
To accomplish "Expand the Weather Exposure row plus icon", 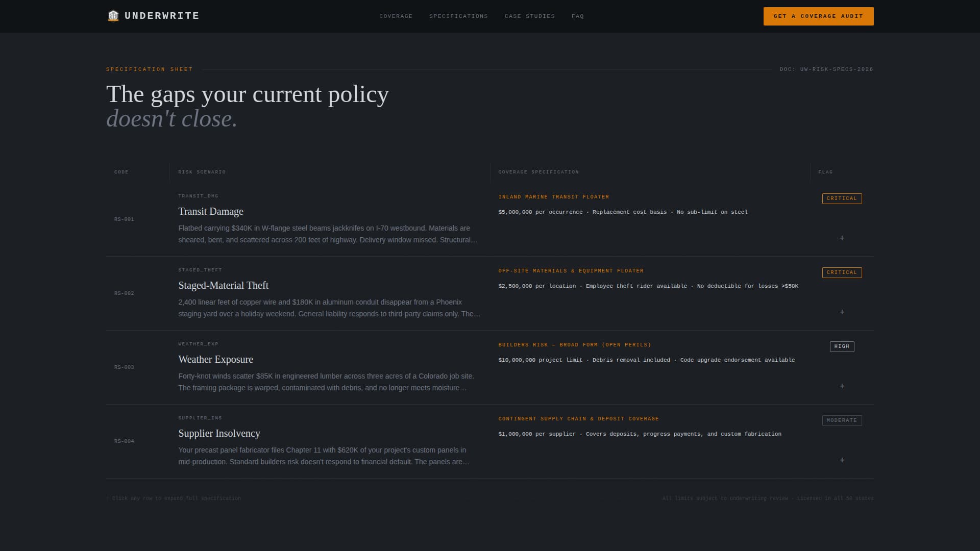I will coord(842,386).
